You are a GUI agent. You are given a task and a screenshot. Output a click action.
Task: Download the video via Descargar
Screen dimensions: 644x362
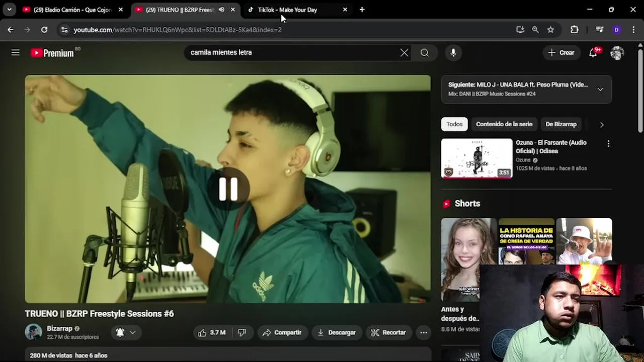(337, 332)
